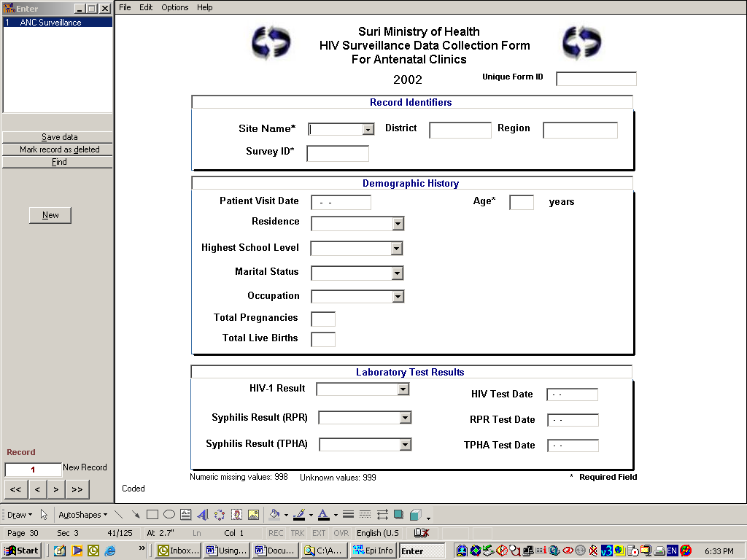Toggle the TRK track changes indicator
Screen dimensions: 747x560
298,533
